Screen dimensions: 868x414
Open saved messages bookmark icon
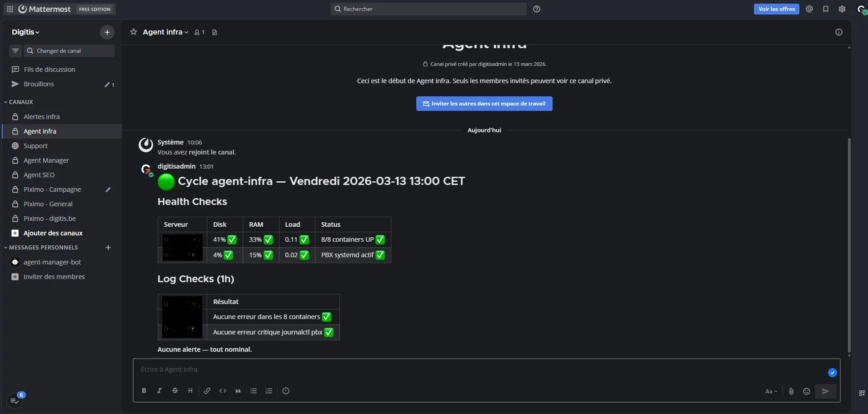click(826, 9)
